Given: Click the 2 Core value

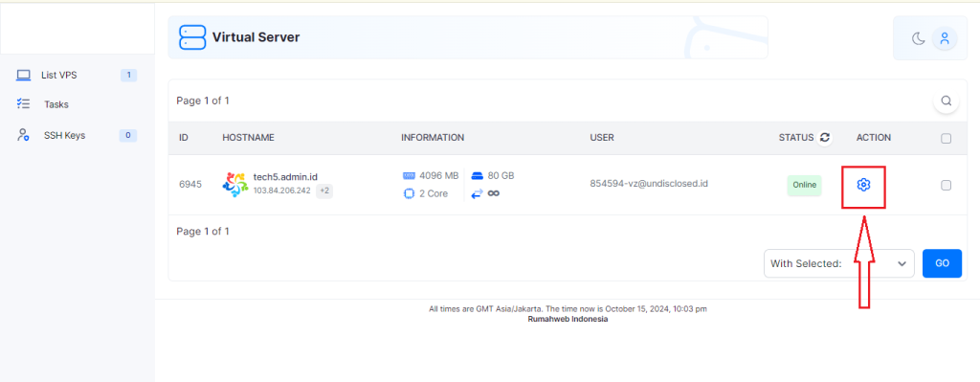Looking at the screenshot, I should 434,193.
